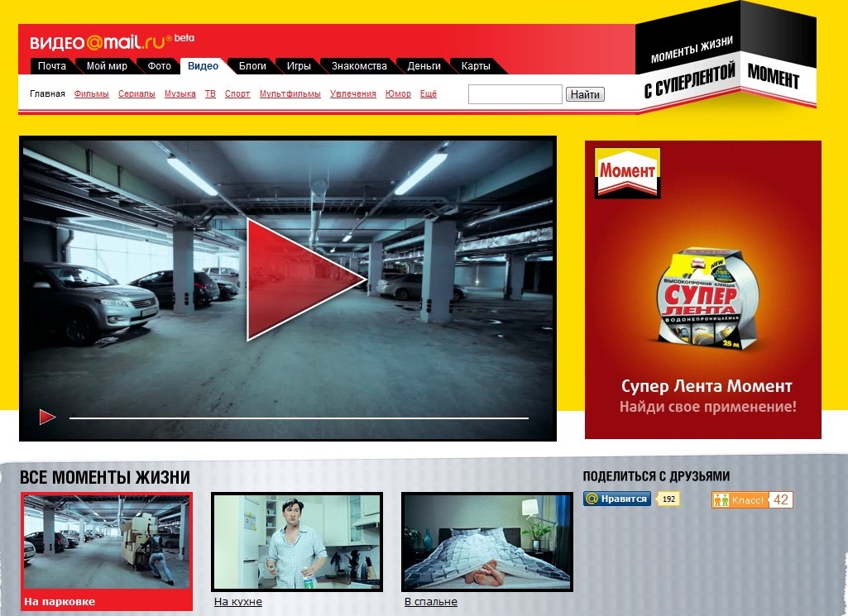The image size is (848, 616).
Task: Select the kitchen video thumbnail
Action: click(297, 542)
